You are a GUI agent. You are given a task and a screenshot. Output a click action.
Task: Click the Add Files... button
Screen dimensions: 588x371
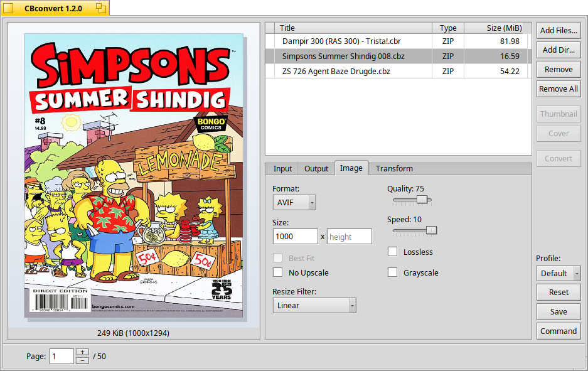pyautogui.click(x=559, y=30)
